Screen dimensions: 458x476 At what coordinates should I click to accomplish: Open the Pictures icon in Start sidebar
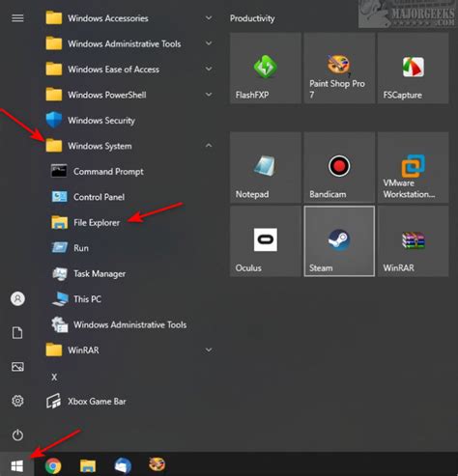pyautogui.click(x=17, y=367)
